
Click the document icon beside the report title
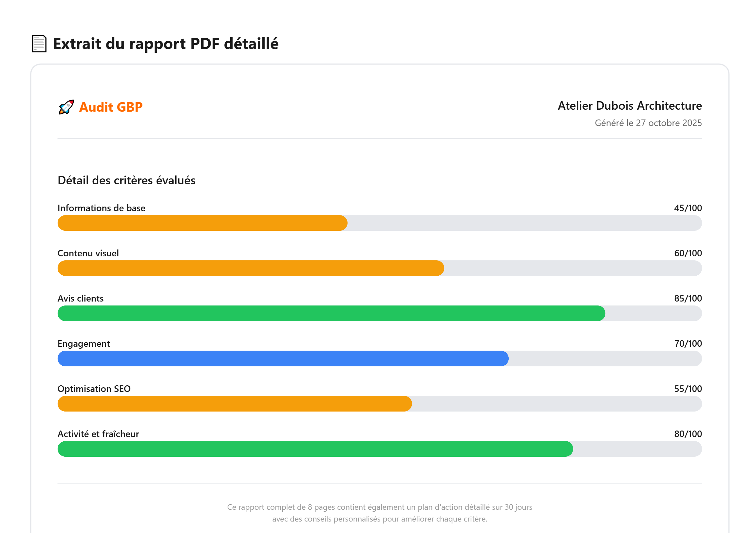[39, 44]
